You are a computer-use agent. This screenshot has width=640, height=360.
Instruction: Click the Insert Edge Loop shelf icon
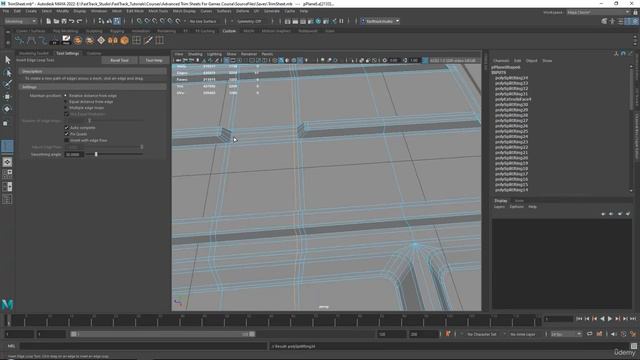click(x=160, y=40)
